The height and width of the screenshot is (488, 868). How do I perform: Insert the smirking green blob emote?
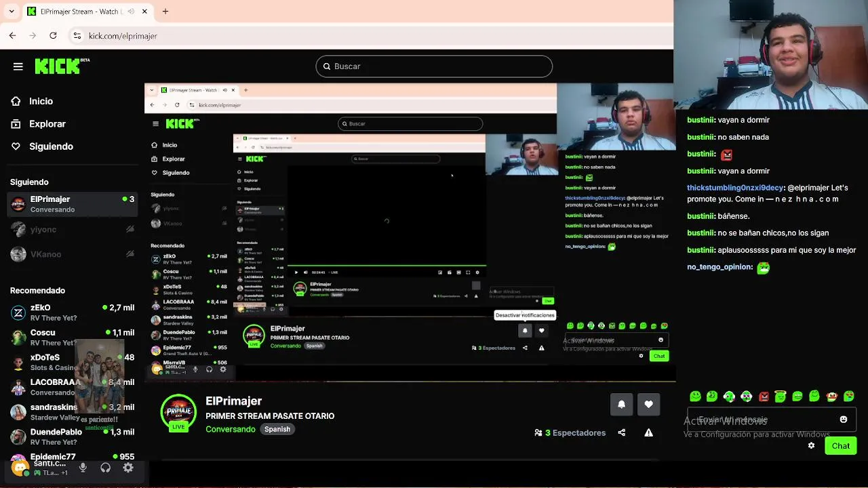(712, 396)
